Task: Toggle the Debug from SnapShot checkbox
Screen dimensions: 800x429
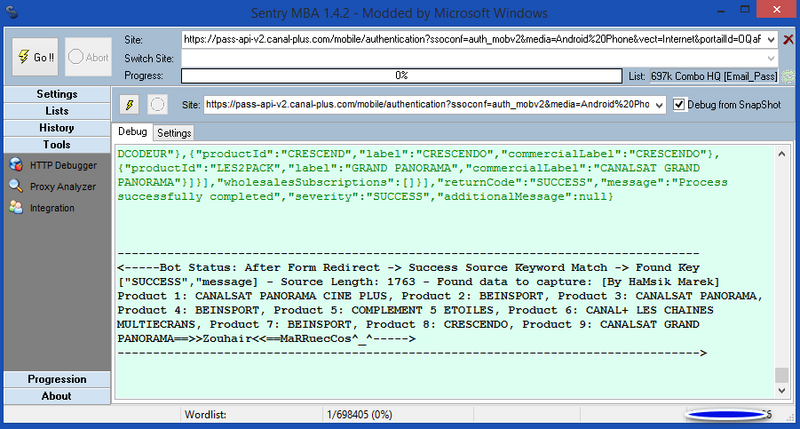Action: [679, 105]
